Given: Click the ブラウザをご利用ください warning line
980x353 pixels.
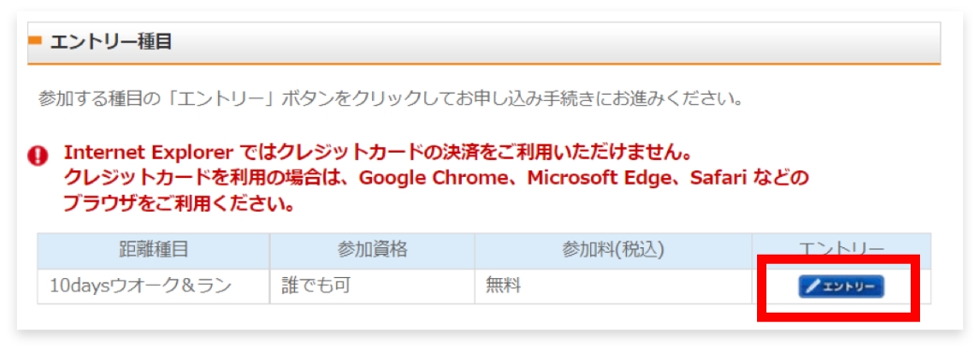Looking at the screenshot, I should click(x=179, y=204).
